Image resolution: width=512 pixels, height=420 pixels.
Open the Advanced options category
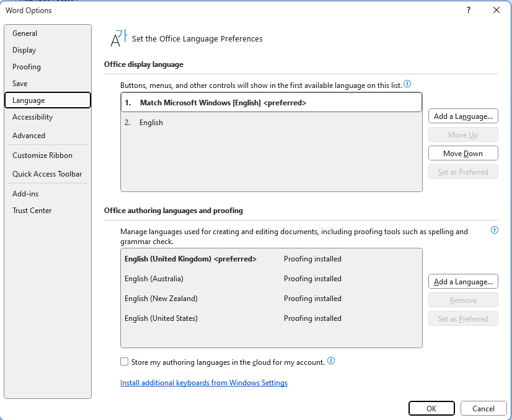point(48,136)
